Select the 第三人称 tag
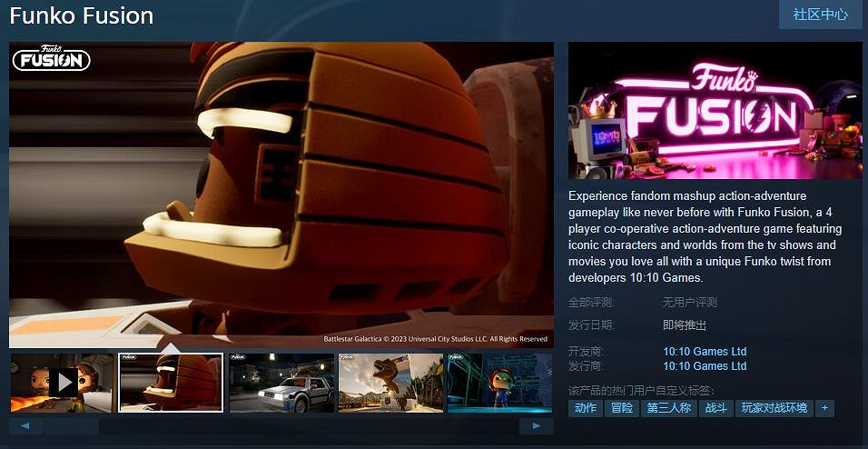 coord(668,408)
